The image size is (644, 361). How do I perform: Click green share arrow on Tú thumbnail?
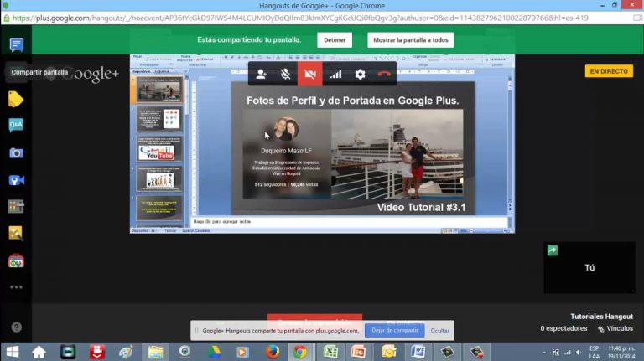coord(553,250)
